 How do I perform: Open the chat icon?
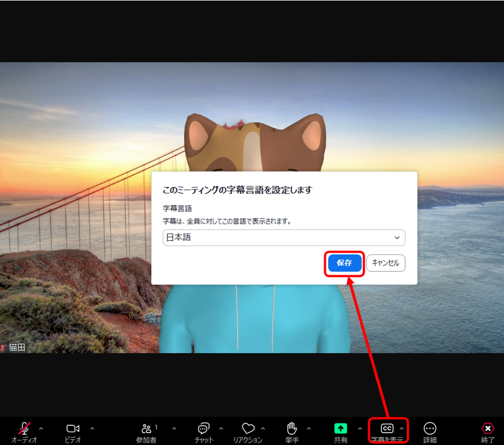(x=204, y=428)
